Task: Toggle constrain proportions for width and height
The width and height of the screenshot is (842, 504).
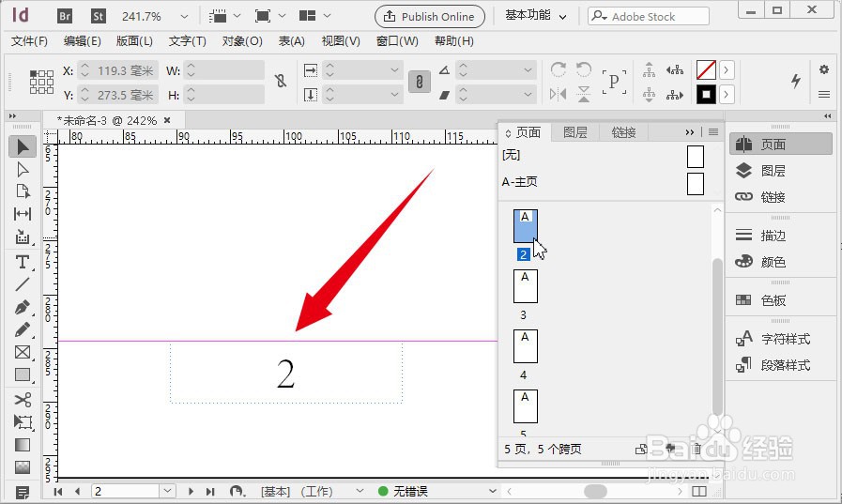Action: coord(281,81)
